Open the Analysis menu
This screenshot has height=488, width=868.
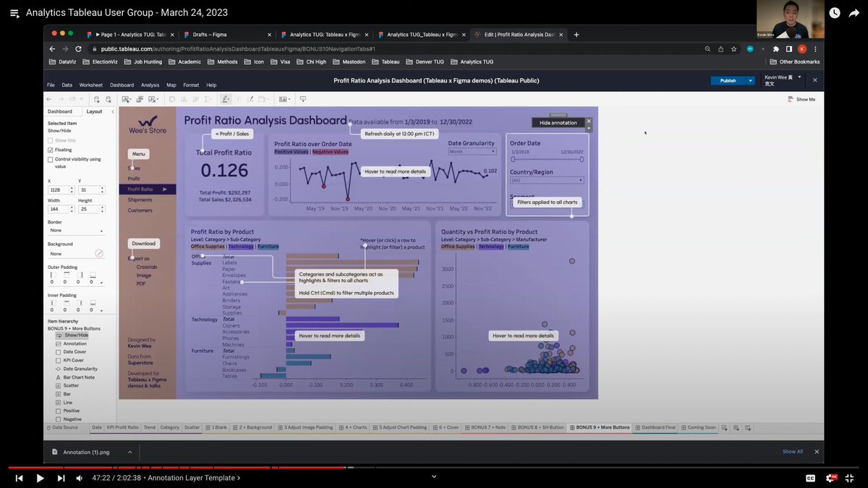150,85
